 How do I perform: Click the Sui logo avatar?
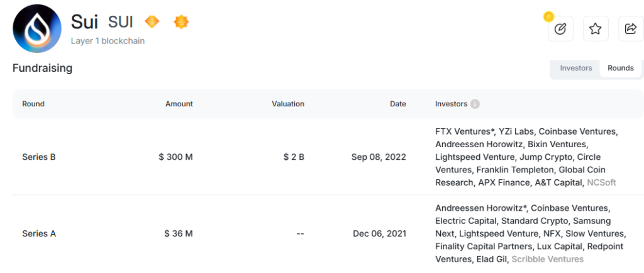tap(37, 29)
